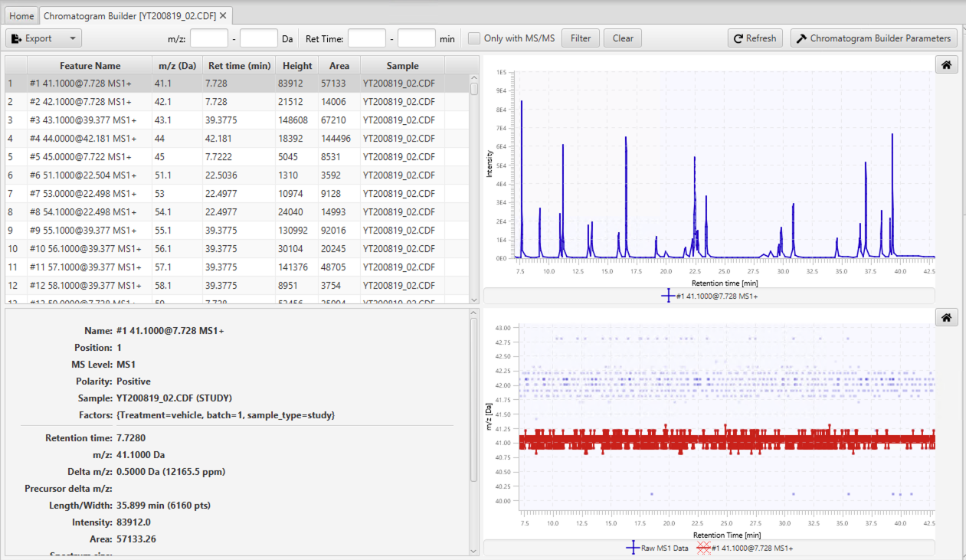Select row #9 55.1000@39.377 MS1+

click(237, 231)
